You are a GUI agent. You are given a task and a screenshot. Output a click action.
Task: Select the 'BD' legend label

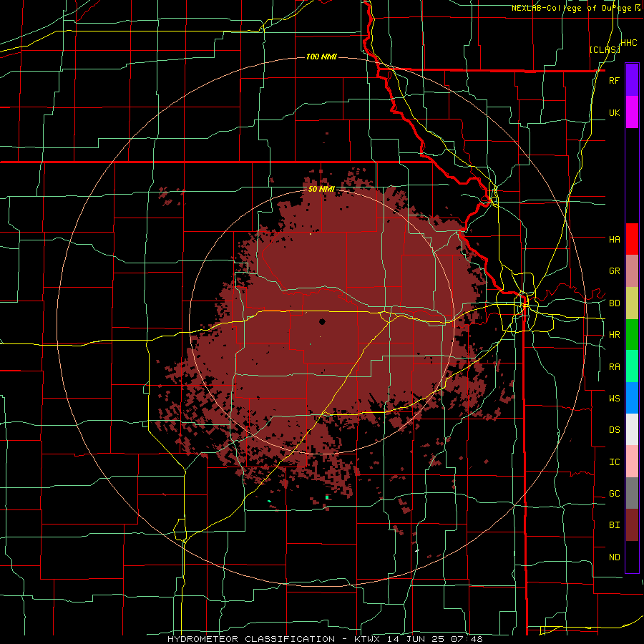pos(614,303)
